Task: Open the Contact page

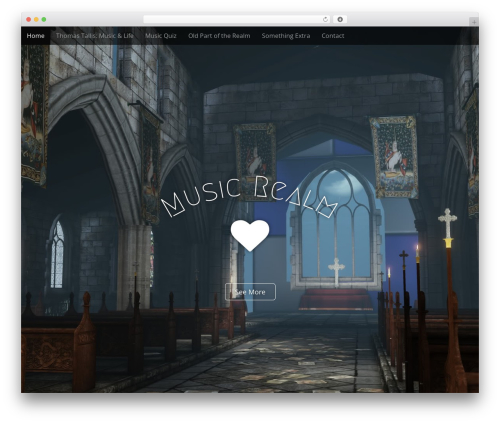Action: coord(333,36)
